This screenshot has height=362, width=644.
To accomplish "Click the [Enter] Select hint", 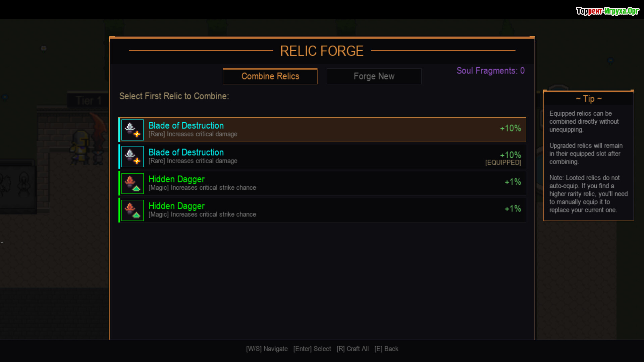I will (312, 349).
